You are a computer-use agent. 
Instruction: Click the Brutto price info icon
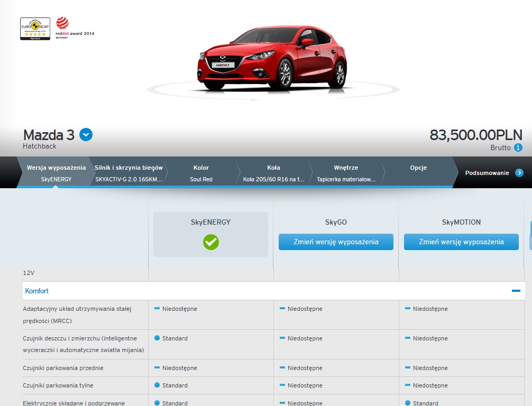[x=518, y=148]
